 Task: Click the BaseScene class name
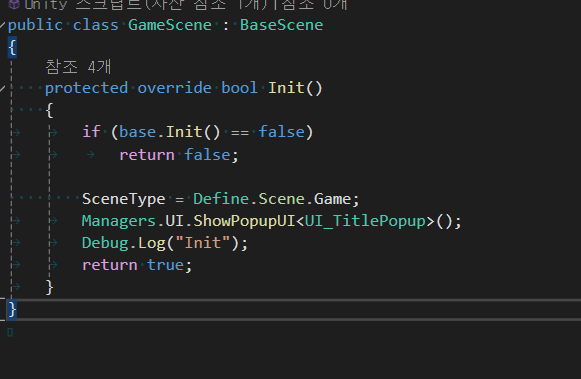[x=281, y=25]
